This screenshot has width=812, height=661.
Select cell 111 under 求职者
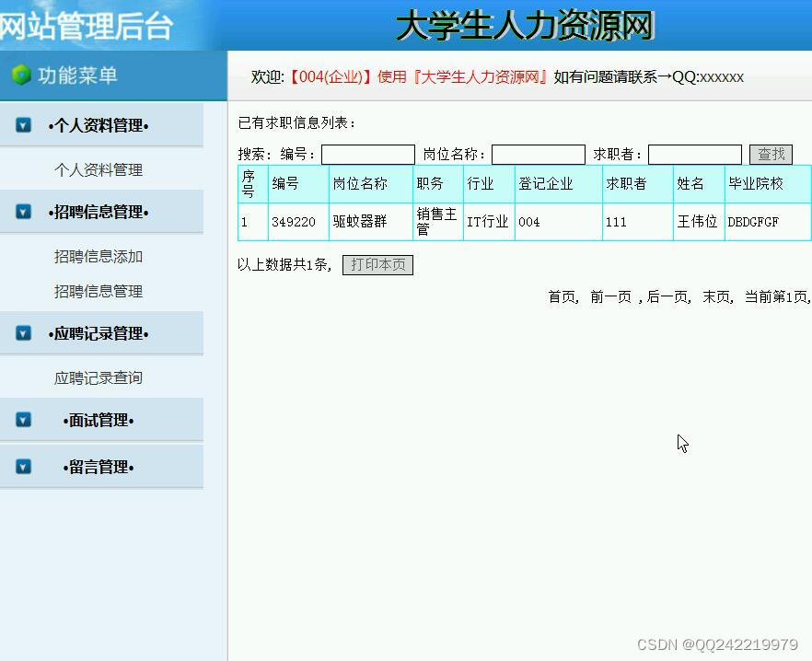(x=638, y=222)
